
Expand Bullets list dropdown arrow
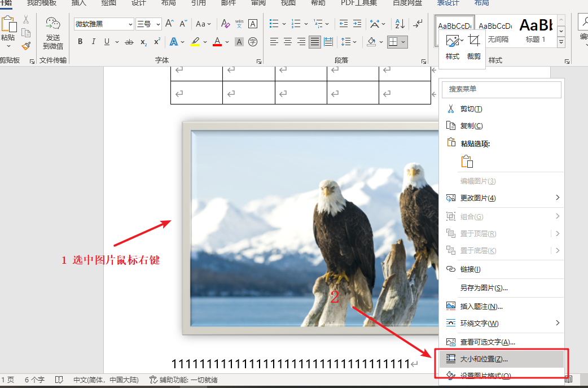(284, 24)
